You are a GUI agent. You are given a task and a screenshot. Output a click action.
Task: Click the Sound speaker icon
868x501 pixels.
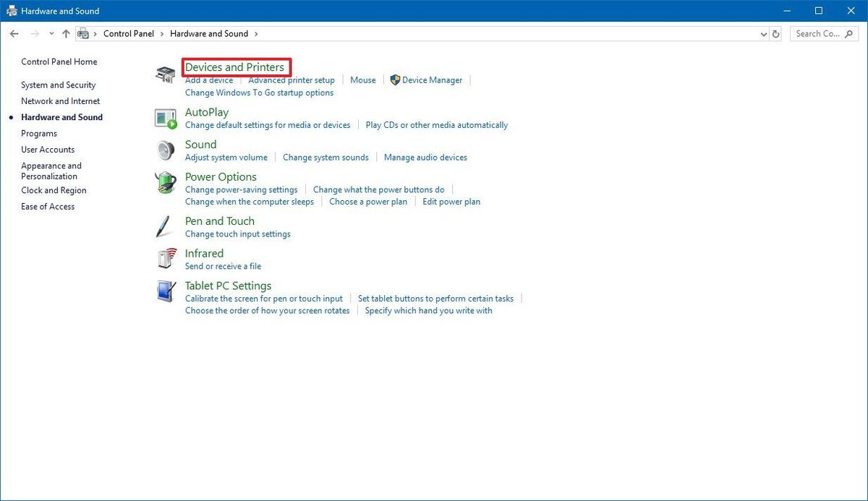(x=165, y=150)
